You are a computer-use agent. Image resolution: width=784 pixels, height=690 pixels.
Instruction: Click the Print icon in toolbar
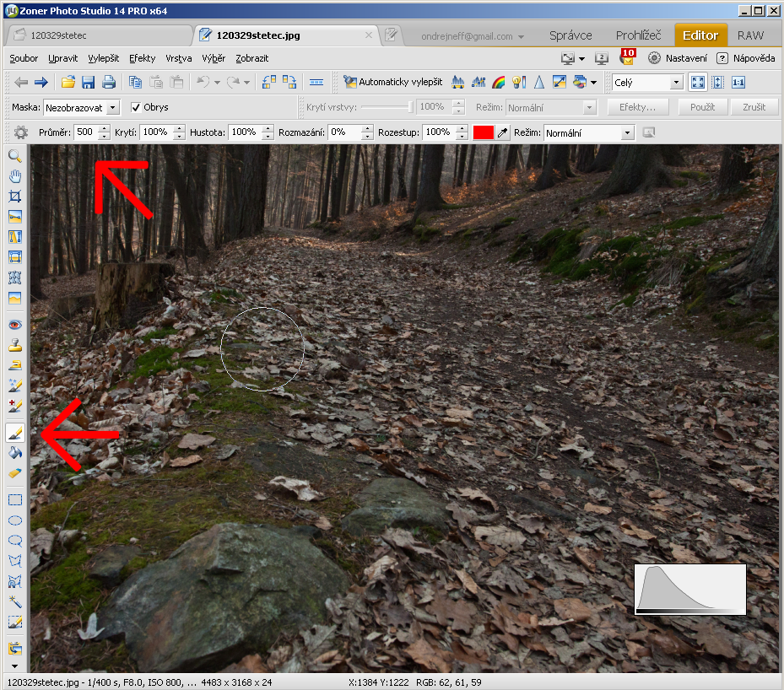click(x=109, y=82)
